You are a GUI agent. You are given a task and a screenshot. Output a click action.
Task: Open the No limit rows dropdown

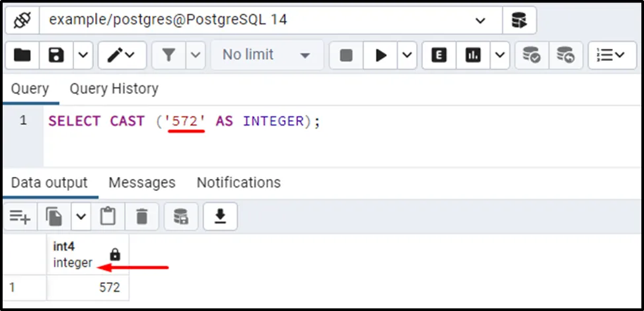(268, 55)
